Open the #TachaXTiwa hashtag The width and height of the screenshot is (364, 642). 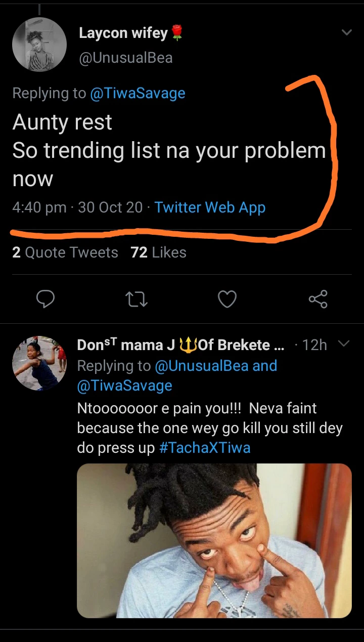pyautogui.click(x=205, y=448)
